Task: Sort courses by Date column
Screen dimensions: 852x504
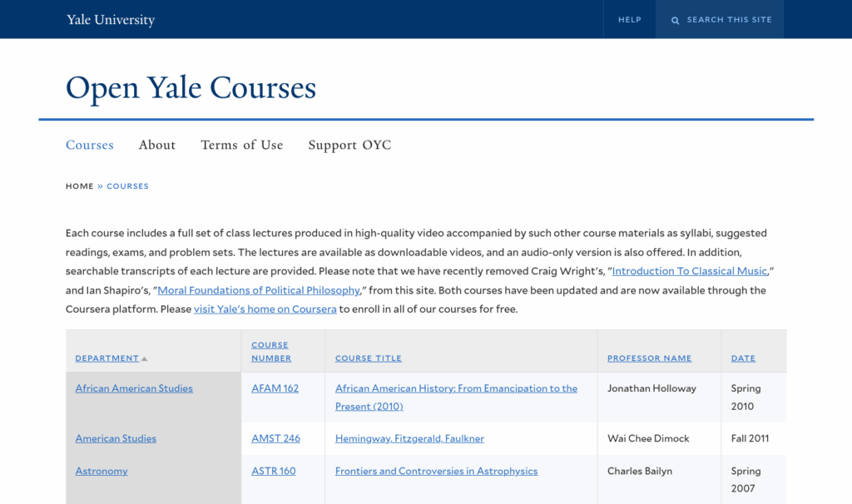Action: pos(743,358)
